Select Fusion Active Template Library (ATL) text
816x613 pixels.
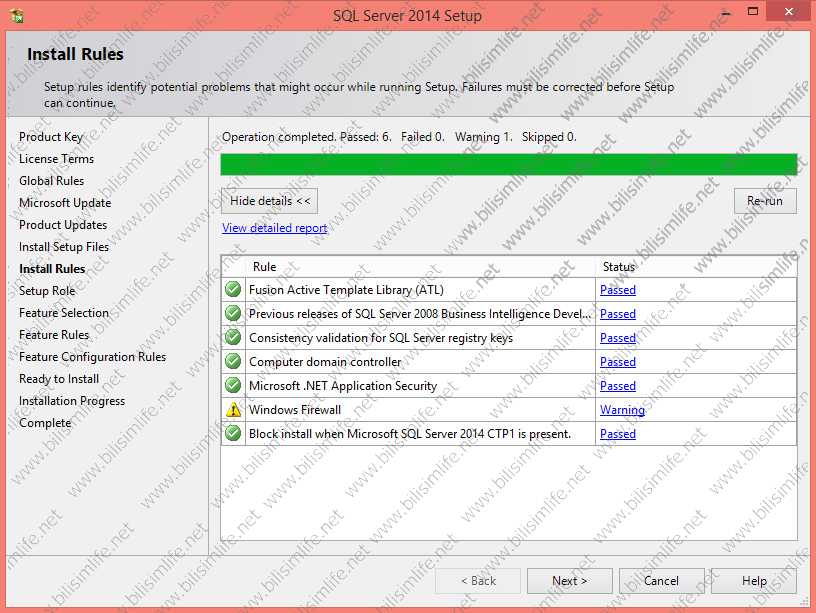[347, 290]
